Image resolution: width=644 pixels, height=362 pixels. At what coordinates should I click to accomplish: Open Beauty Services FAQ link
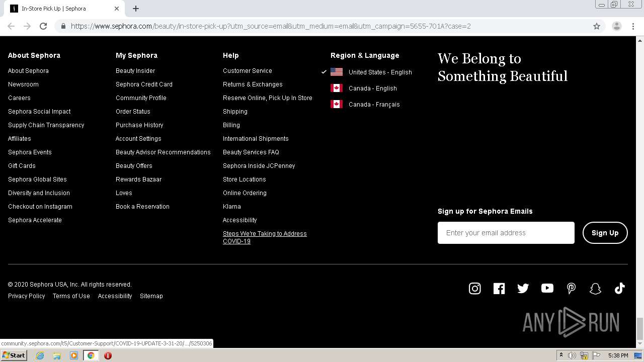point(251,152)
